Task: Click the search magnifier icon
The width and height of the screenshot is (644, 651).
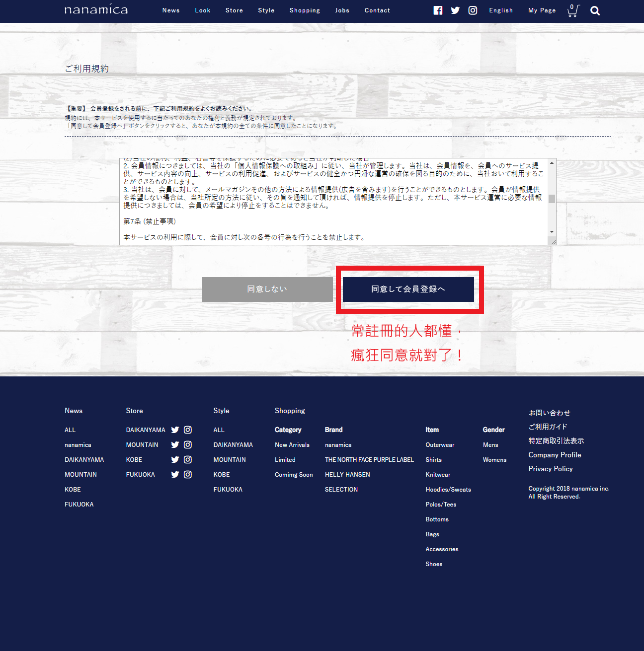Action: [595, 11]
